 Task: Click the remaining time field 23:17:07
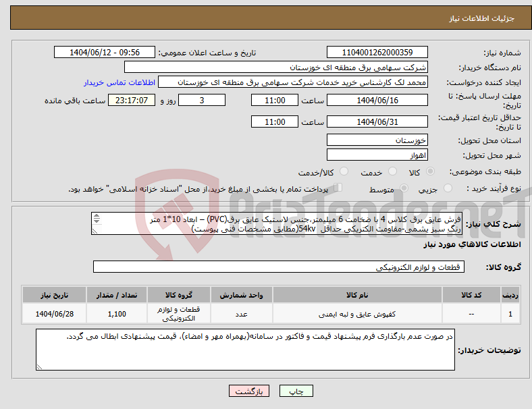tap(132, 101)
